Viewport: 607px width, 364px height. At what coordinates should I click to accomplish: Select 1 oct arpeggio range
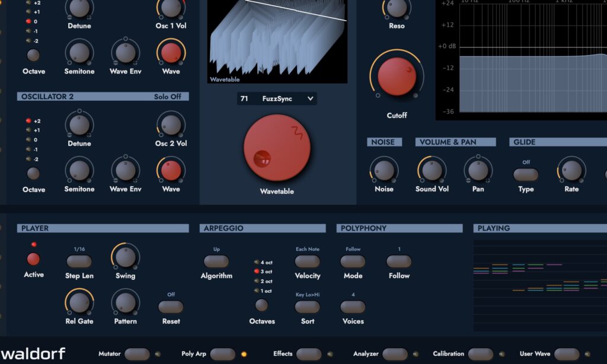[x=256, y=291]
